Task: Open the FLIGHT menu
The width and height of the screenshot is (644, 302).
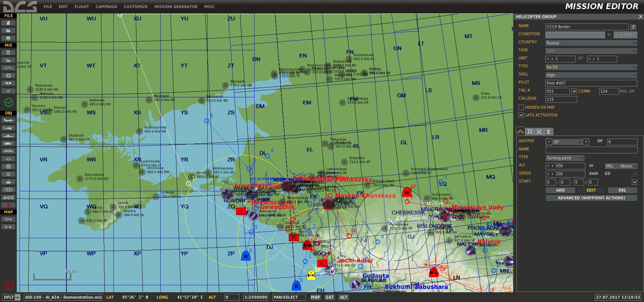Action: click(82, 7)
